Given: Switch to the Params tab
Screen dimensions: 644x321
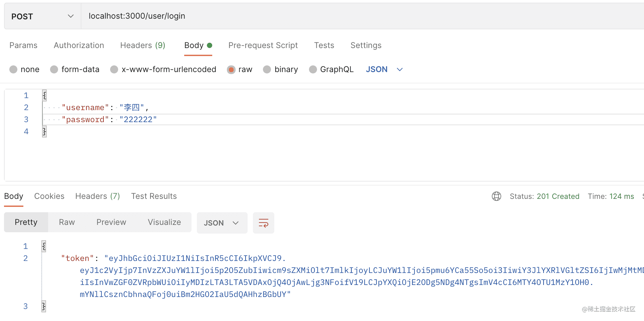Looking at the screenshot, I should [x=23, y=45].
